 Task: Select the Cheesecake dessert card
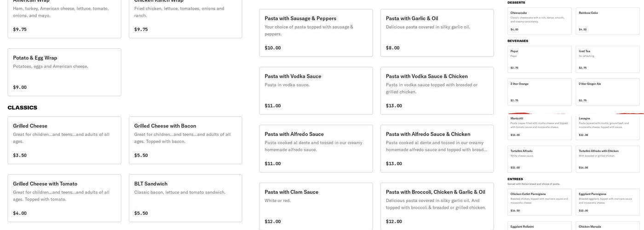[x=540, y=21]
